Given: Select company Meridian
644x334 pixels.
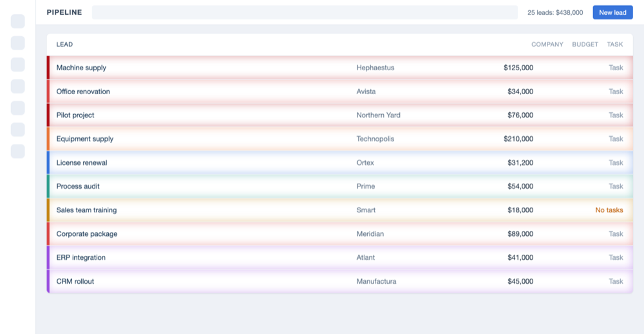Looking at the screenshot, I should [370, 233].
